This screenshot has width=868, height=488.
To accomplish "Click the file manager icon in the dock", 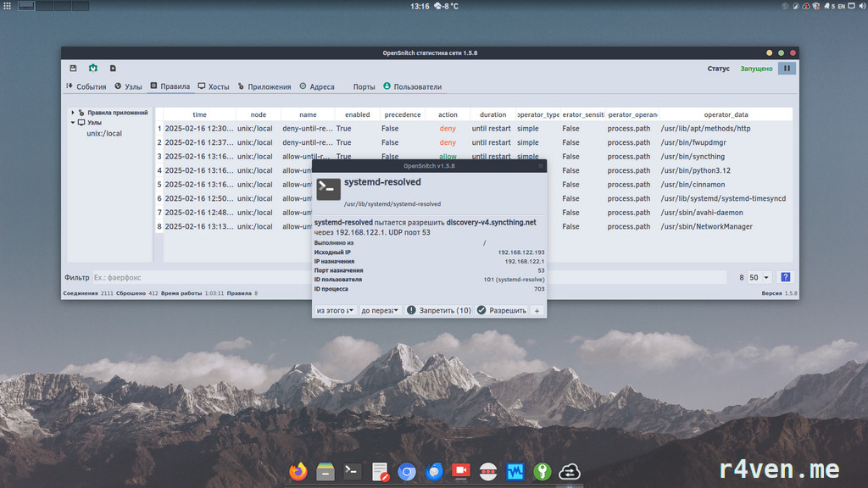I will tap(325, 471).
